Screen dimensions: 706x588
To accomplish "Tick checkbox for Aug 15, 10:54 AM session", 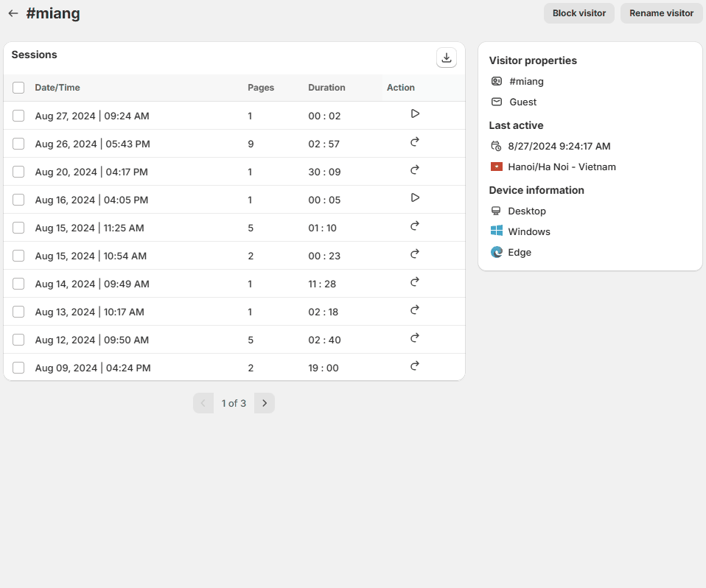I will pyautogui.click(x=18, y=256).
